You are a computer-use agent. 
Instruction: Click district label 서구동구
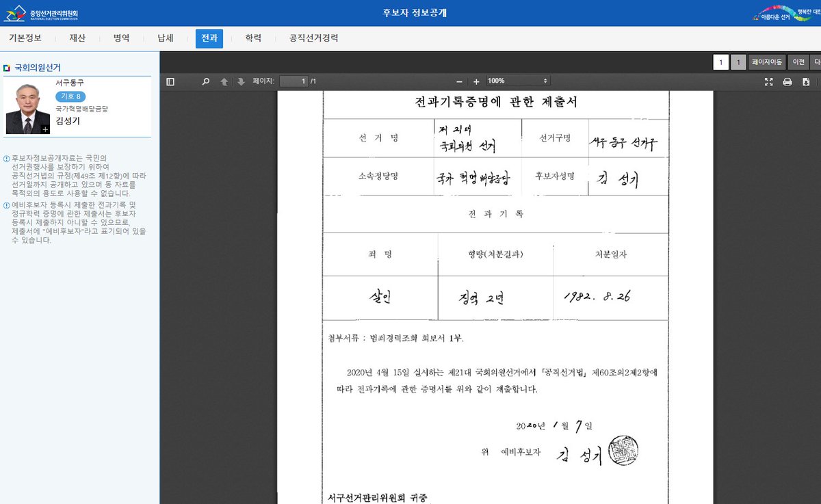coord(70,83)
